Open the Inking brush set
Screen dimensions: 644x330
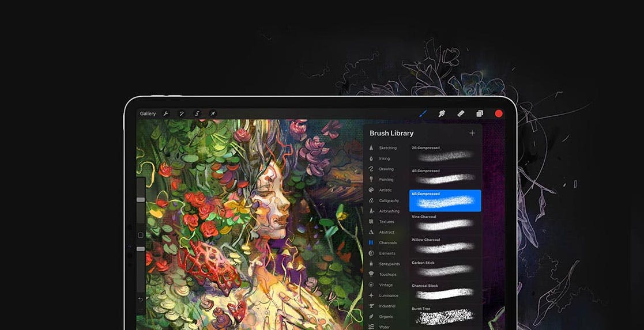(379, 158)
